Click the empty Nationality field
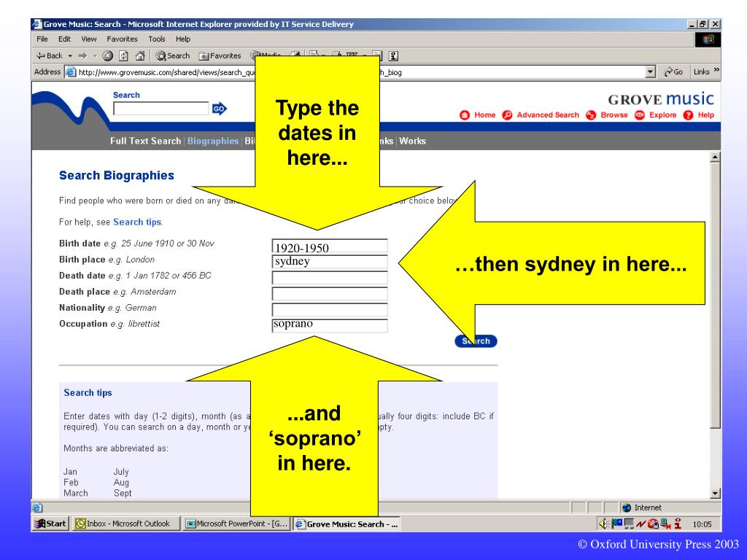 point(330,310)
